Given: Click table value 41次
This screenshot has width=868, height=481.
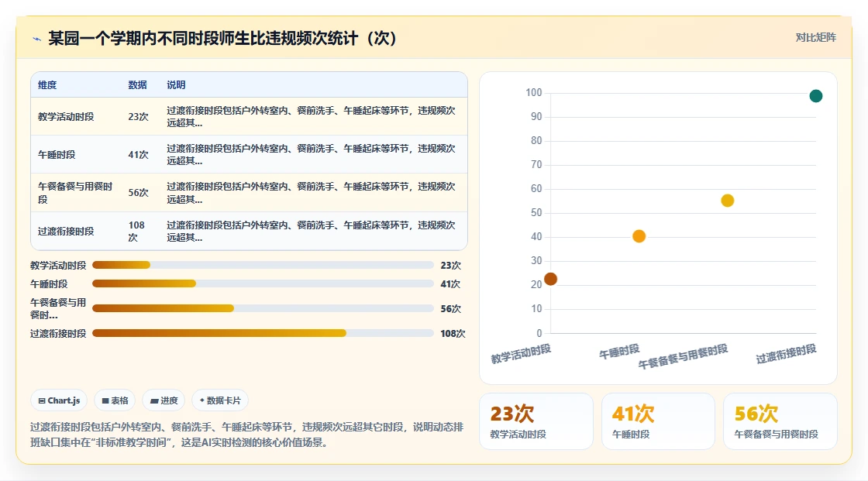Looking at the screenshot, I should click(139, 155).
